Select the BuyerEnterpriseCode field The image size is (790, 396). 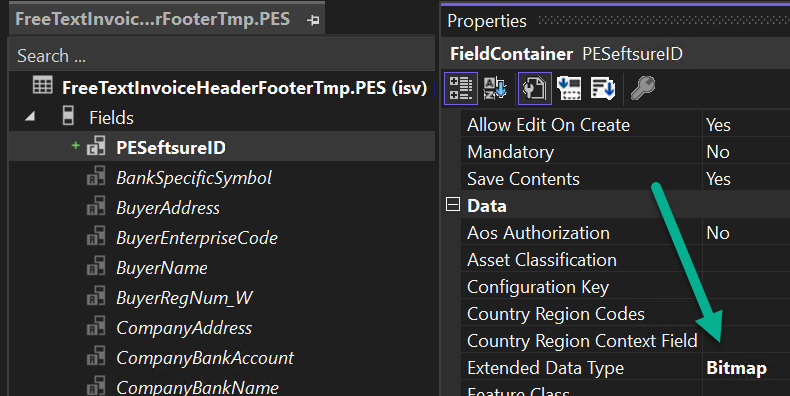click(197, 238)
